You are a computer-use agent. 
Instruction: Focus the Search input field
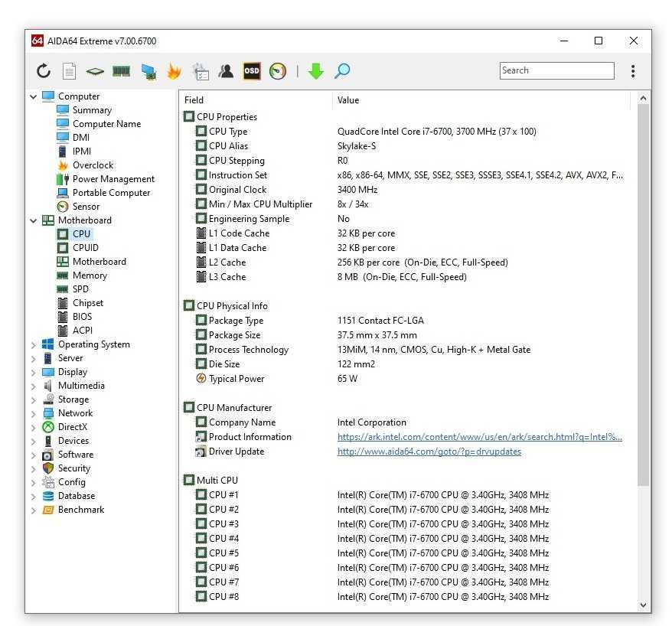556,70
